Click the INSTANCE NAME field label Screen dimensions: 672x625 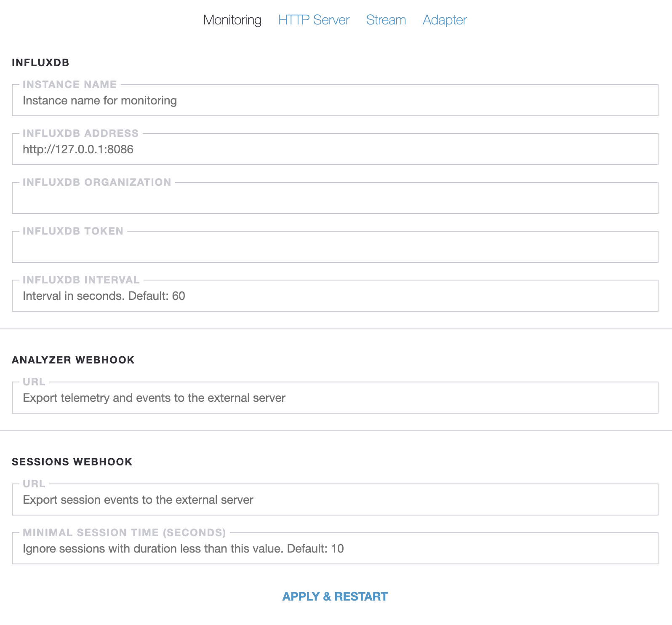click(69, 85)
